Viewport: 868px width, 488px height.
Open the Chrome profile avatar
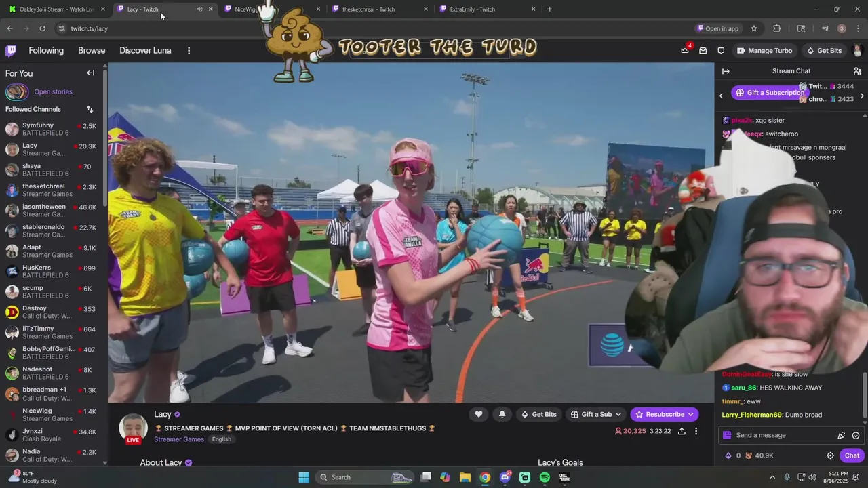842,28
